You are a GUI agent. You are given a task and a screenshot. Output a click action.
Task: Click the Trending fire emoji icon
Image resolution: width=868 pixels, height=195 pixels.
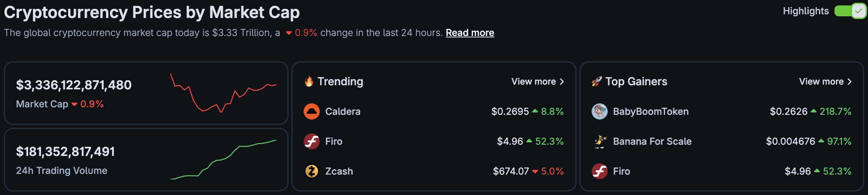[309, 82]
